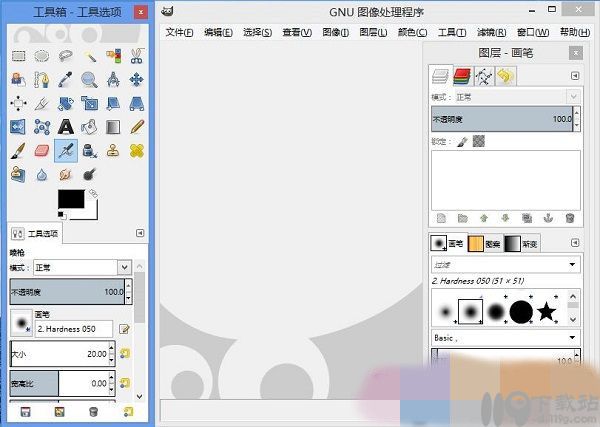Toggle lock alpha channel checkerboard icon
Viewport: 600px width, 427px height.
pyautogui.click(x=479, y=141)
